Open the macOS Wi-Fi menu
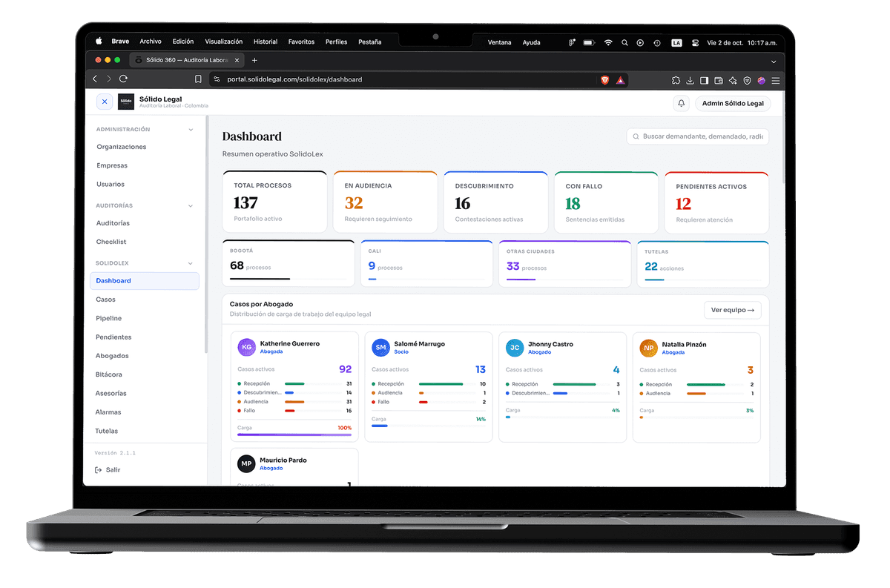 608,42
